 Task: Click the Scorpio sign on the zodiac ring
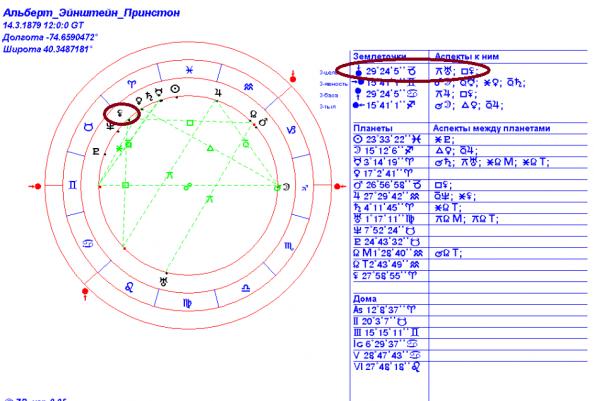tap(289, 246)
